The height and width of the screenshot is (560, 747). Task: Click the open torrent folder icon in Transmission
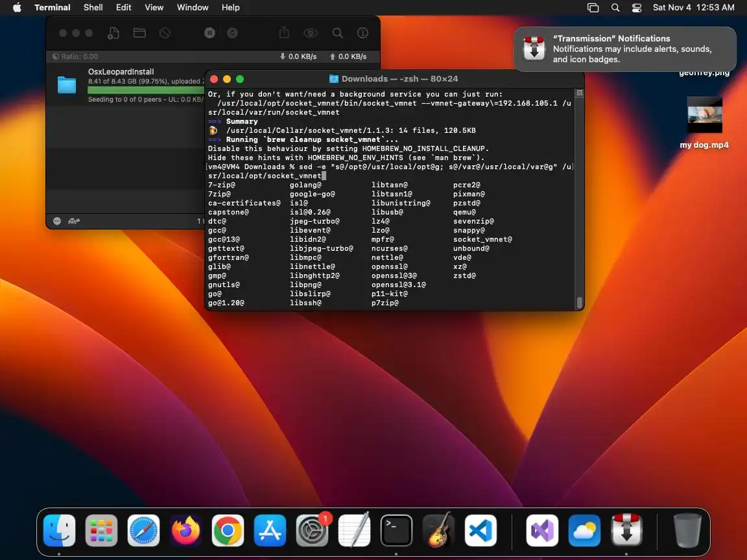[139, 33]
